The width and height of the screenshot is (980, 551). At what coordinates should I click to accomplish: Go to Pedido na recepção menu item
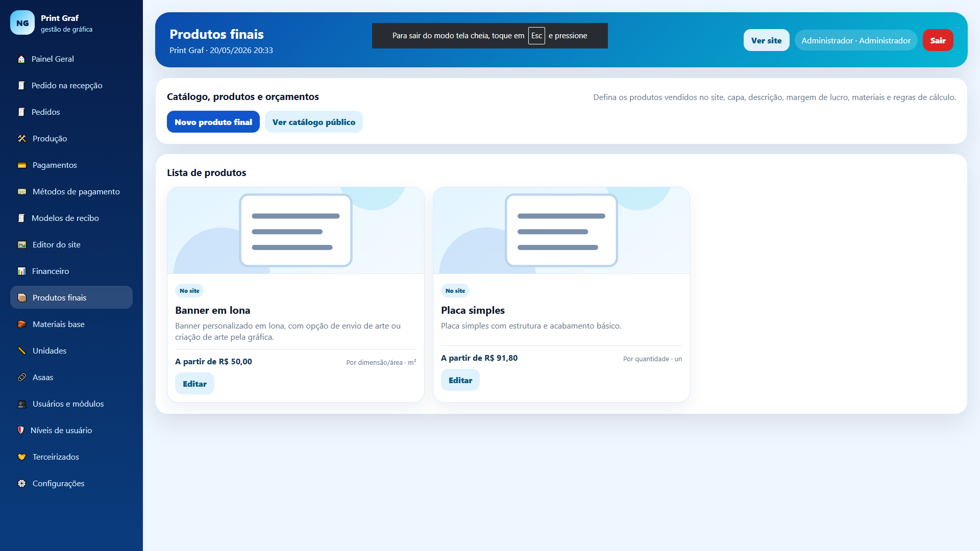tap(71, 86)
